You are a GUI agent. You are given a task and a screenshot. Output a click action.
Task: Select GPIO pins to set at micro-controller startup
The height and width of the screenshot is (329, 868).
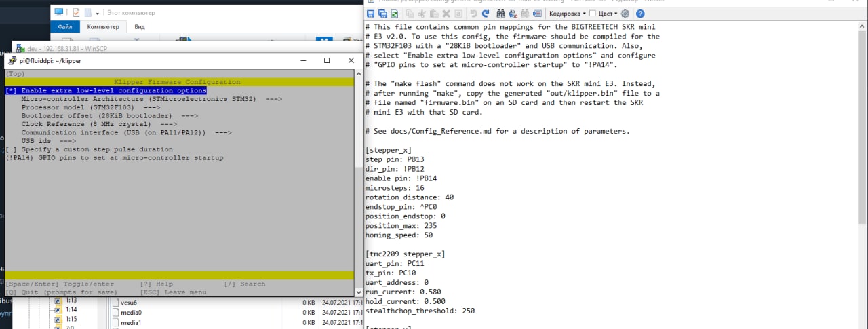(x=114, y=158)
